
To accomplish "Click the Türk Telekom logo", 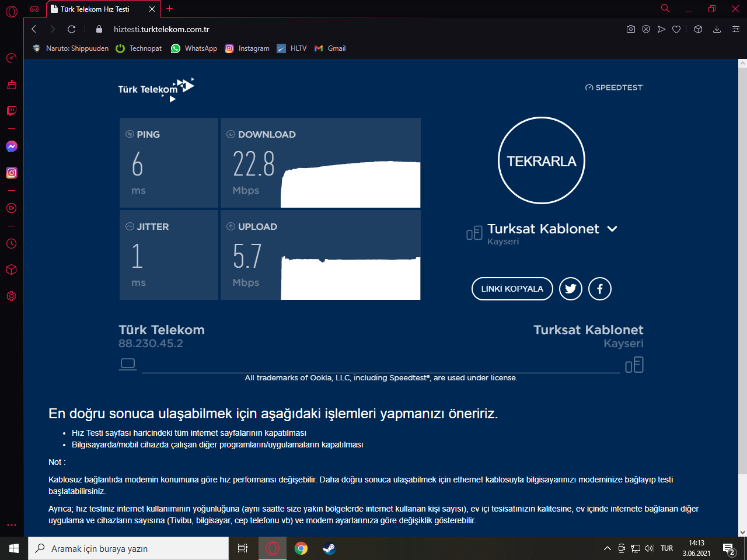I will click(x=156, y=89).
